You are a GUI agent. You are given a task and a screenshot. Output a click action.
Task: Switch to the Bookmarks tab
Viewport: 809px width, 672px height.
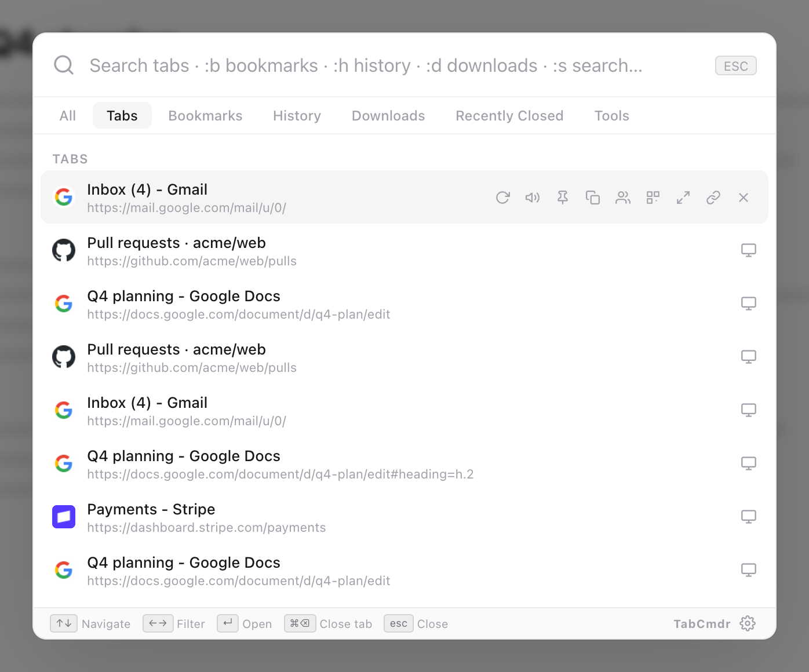pos(205,115)
